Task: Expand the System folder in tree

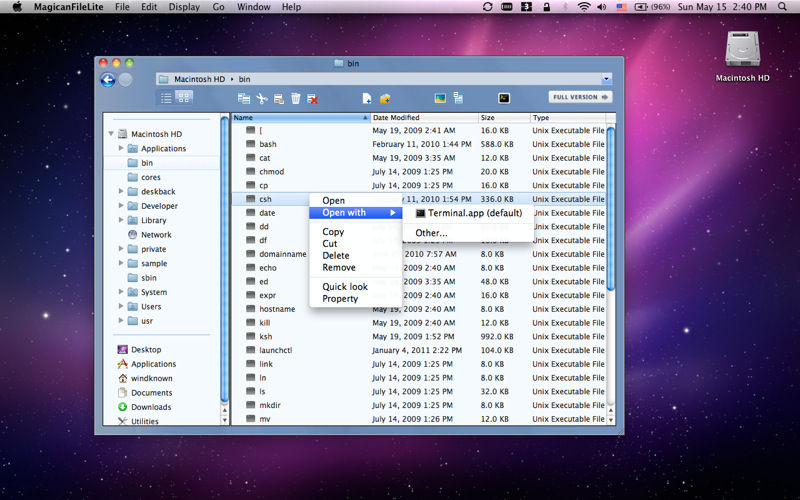Action: tap(121, 292)
